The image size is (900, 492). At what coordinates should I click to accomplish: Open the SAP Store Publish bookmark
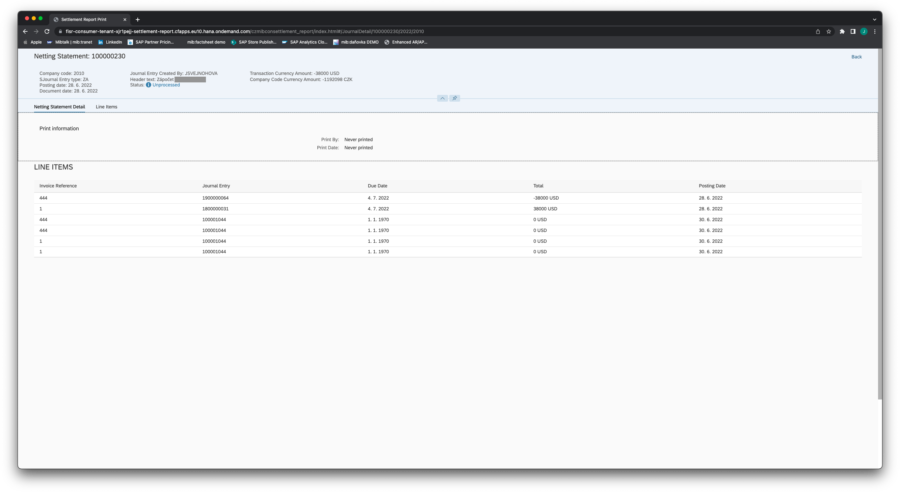coord(251,42)
